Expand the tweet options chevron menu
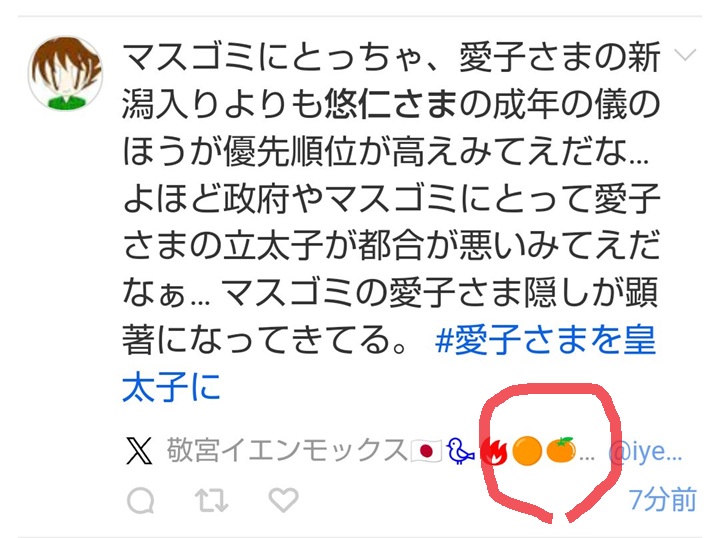 685,55
